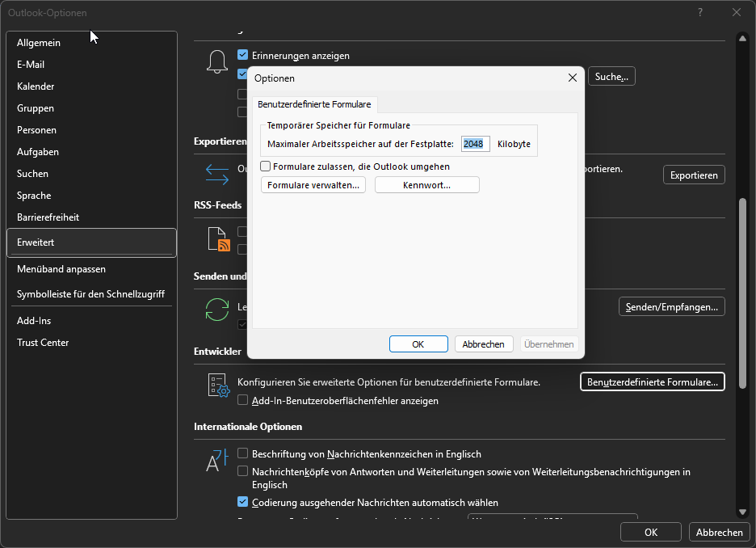Uncheck 'Codierung ausgehender Nachrichten automatisch wählen'
This screenshot has width=756, height=548.
coord(242,502)
